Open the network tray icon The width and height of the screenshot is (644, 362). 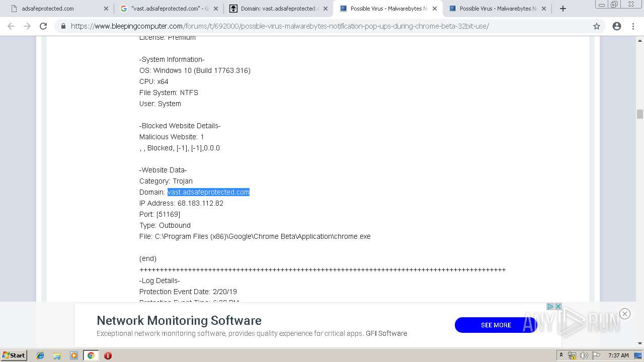(x=572, y=355)
